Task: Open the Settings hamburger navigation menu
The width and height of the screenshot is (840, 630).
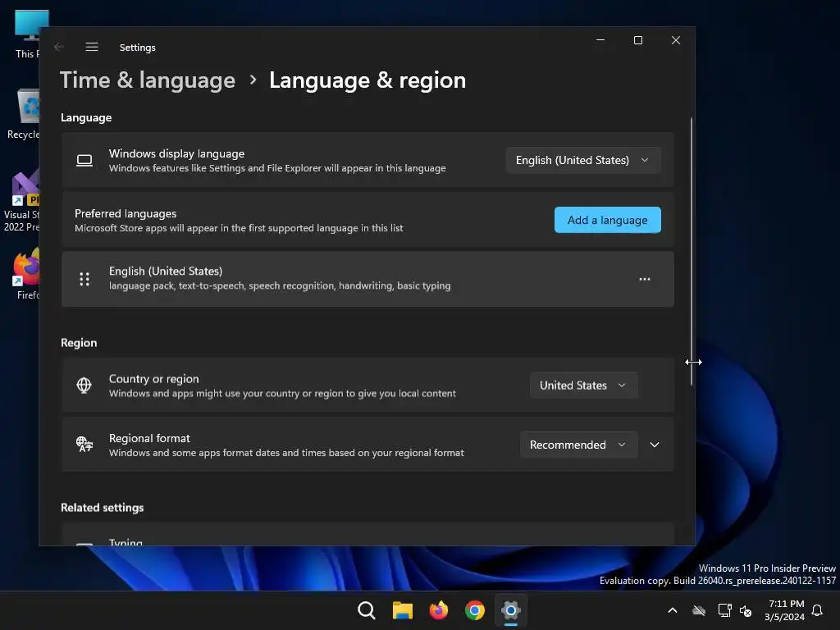Action: 92,47
